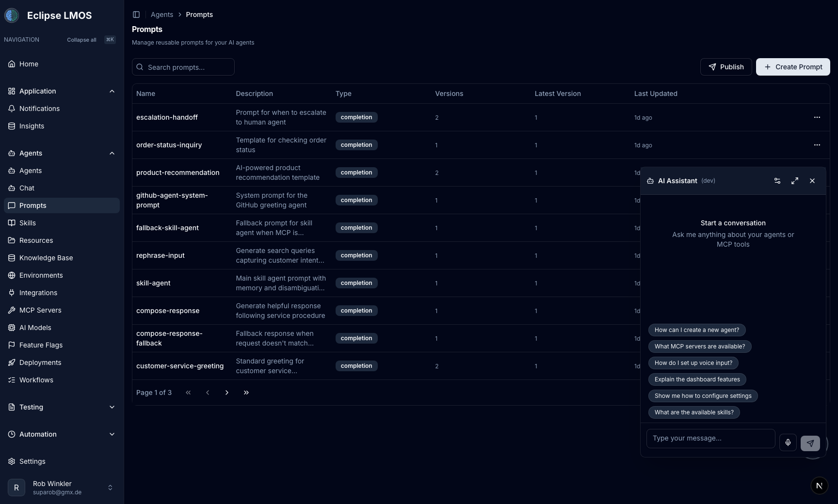The width and height of the screenshot is (838, 504).
Task: Click the Publish button
Action: (x=726, y=67)
